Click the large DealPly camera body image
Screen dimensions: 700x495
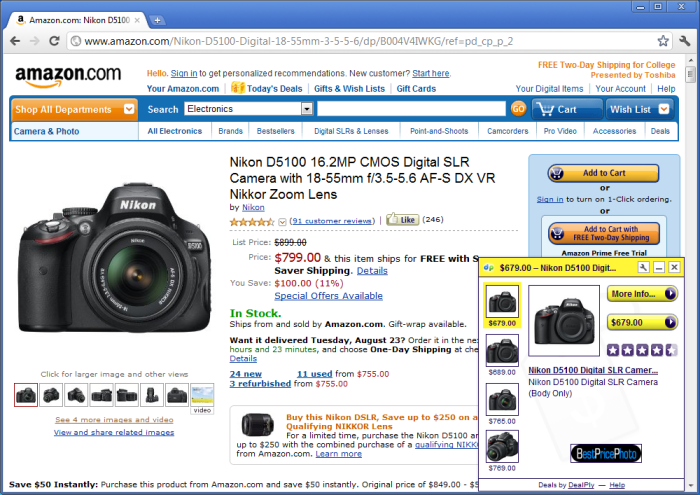[564, 320]
